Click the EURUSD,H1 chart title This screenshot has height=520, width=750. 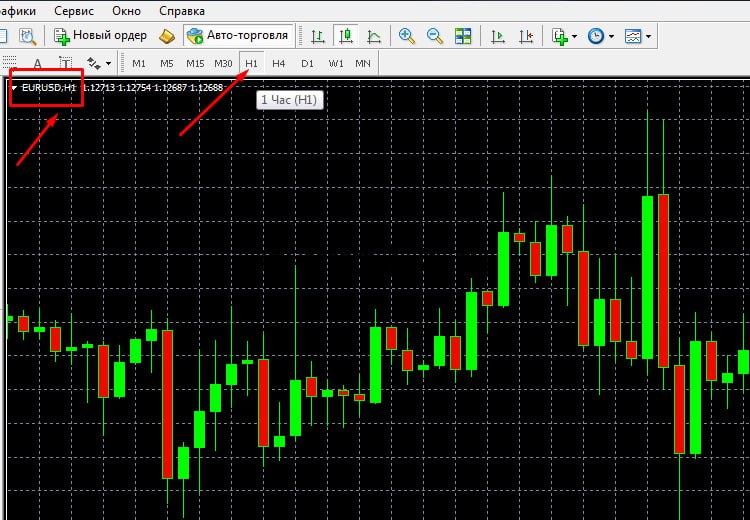(x=48, y=87)
